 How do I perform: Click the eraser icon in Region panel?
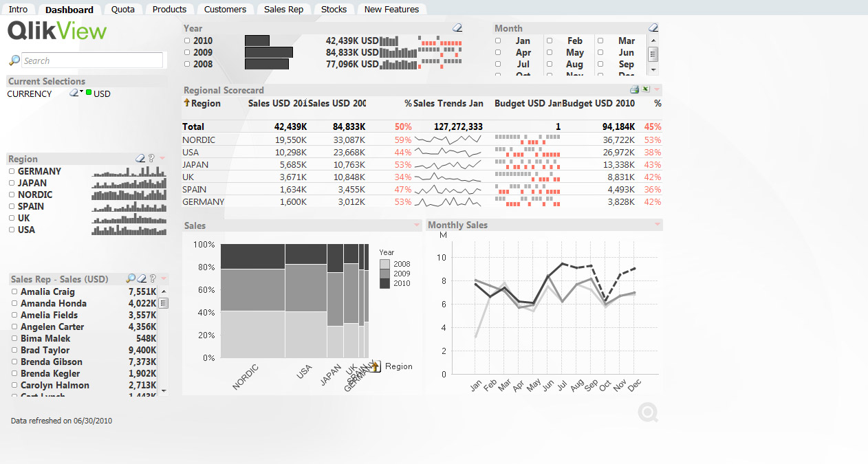pos(140,159)
